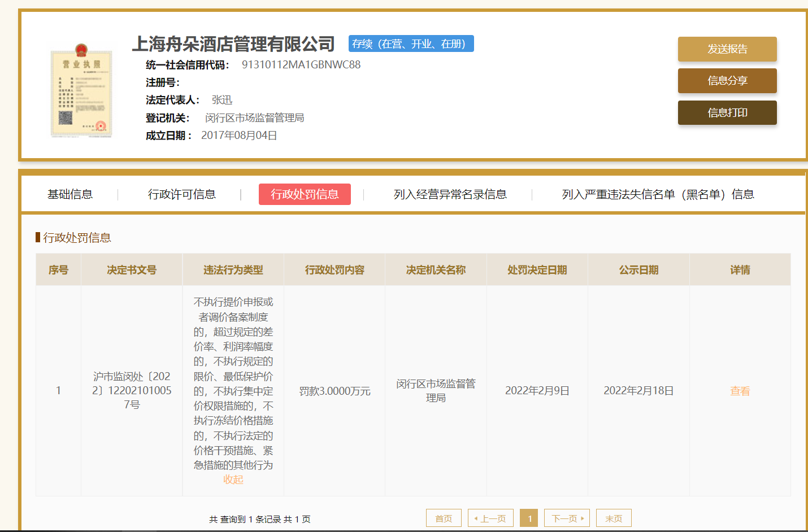Click the 决定书文号 column header
The width and height of the screenshot is (808, 532).
pos(132,270)
